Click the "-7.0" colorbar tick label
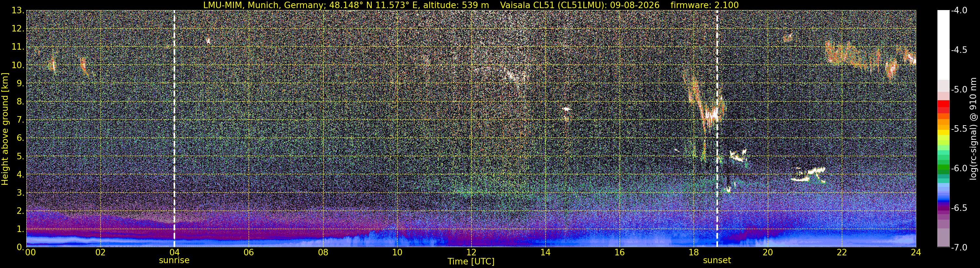Viewport: 980px width, 268px height. click(x=959, y=247)
